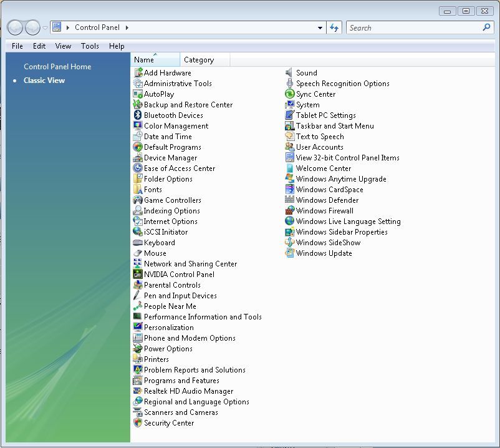Click the Control Panel breadcrumb text
The height and width of the screenshot is (448, 500).
click(97, 27)
